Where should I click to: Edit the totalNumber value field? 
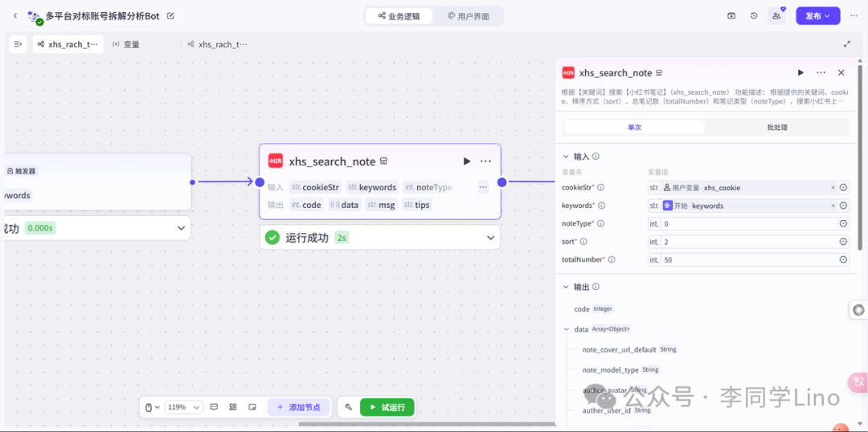pyautogui.click(x=748, y=259)
